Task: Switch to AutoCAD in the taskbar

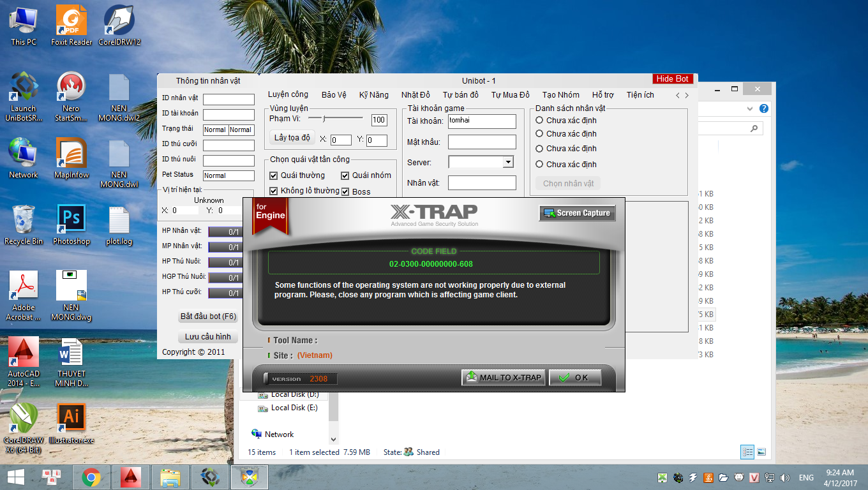Action: pos(131,477)
